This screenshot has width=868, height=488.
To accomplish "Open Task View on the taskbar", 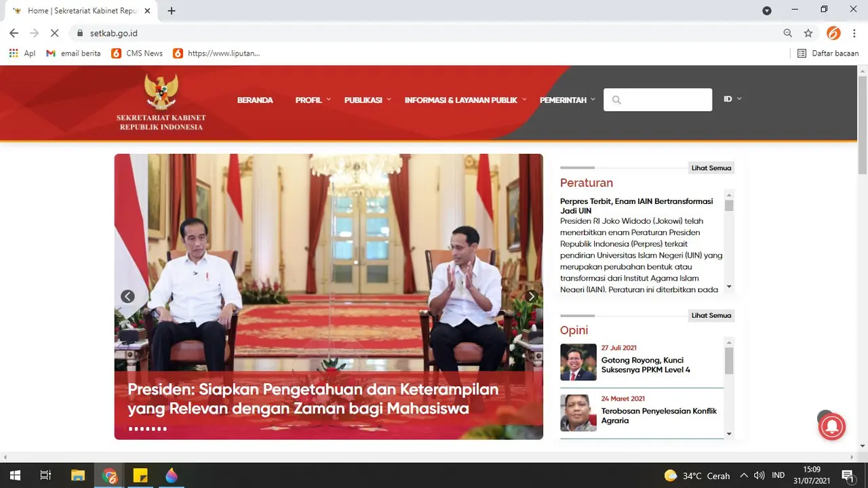I will coord(45,475).
